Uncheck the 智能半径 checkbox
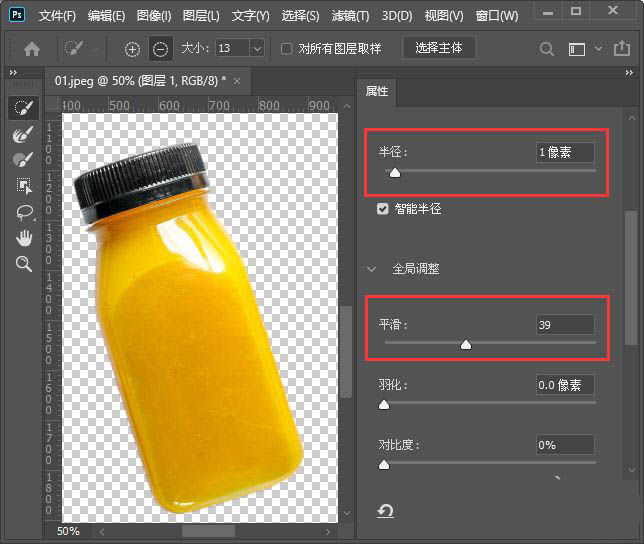This screenshot has width=644, height=544. click(382, 209)
